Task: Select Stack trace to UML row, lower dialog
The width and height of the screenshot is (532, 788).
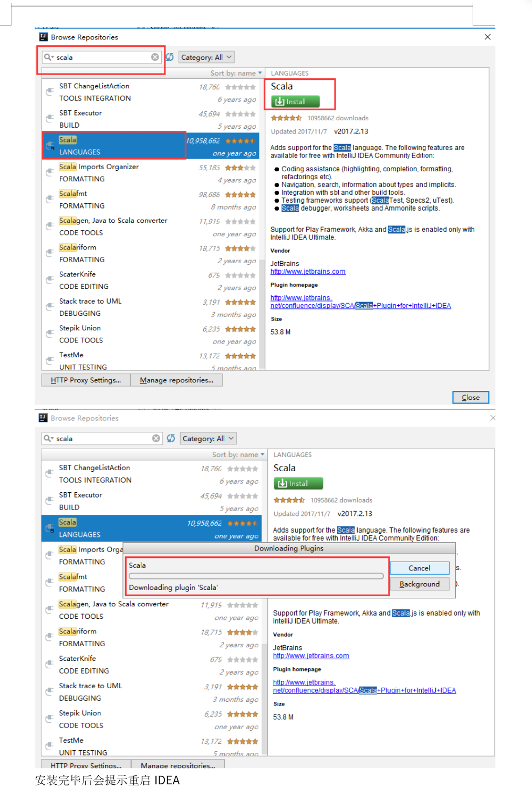Action: pyautogui.click(x=151, y=692)
